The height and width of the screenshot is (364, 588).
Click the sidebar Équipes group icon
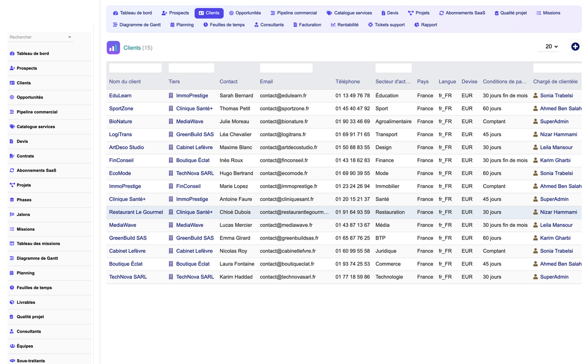(x=12, y=346)
